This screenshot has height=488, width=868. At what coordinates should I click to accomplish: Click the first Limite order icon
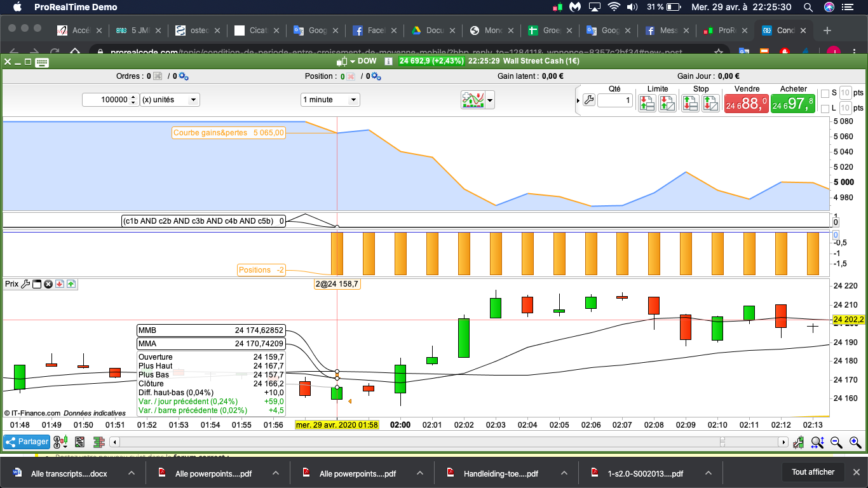coord(647,103)
